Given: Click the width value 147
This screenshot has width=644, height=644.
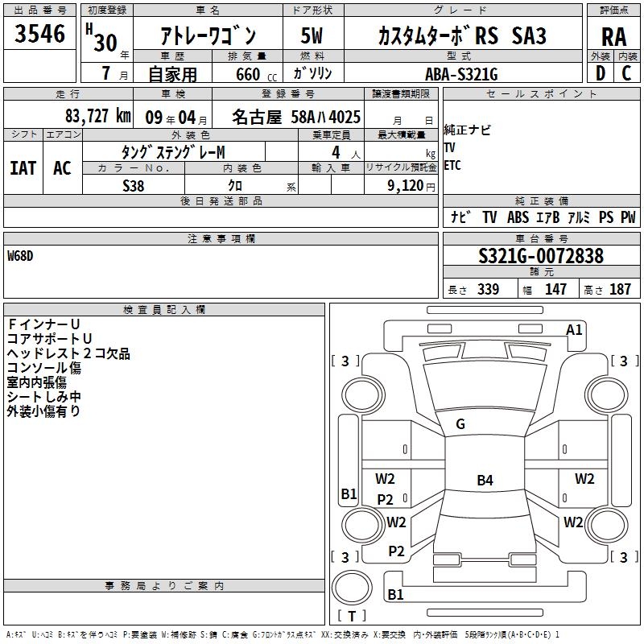Looking at the screenshot, I should (x=555, y=289).
